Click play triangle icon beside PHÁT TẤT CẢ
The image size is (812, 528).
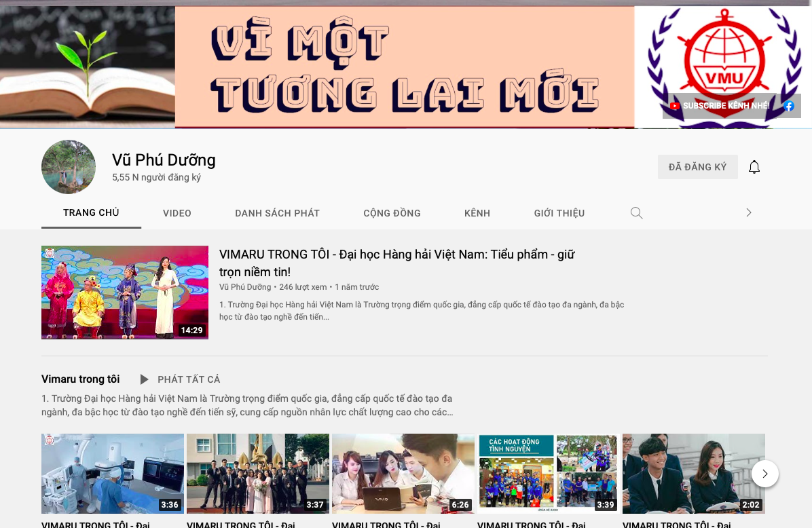tap(145, 379)
